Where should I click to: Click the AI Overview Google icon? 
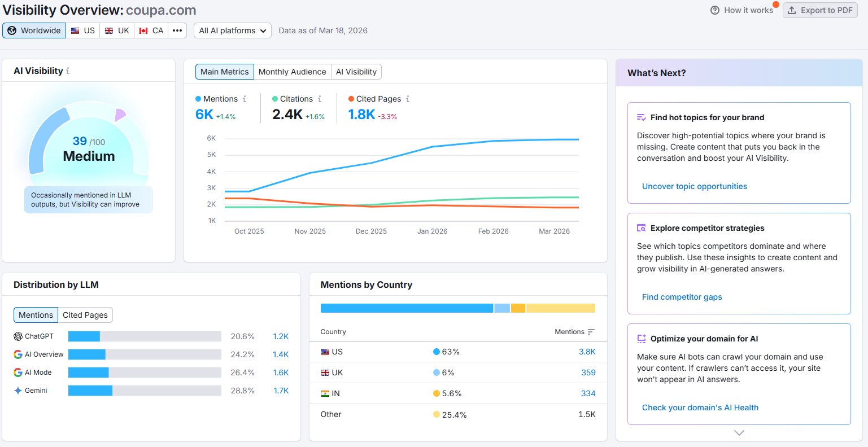tap(18, 354)
